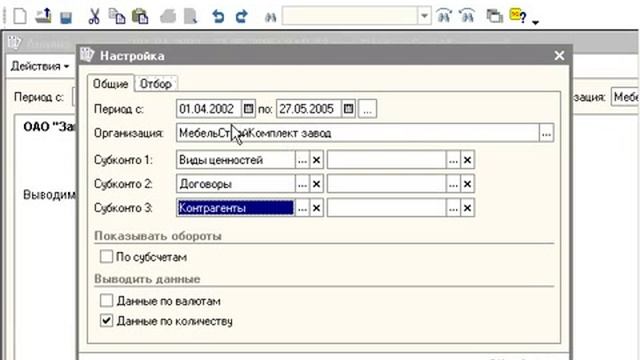Open calendar for period end date
This screenshot has height=360, width=640.
[348, 109]
